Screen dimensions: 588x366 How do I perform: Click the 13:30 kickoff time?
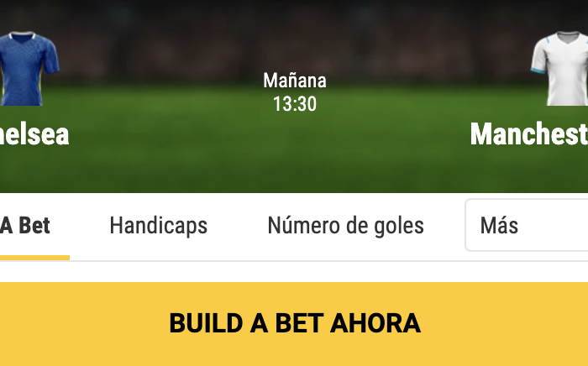(295, 104)
